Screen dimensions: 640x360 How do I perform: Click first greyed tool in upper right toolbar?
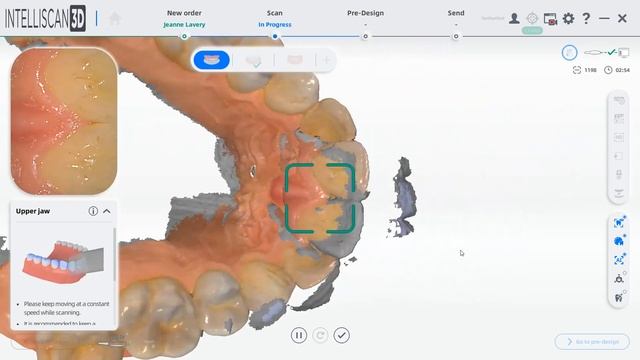point(619,100)
